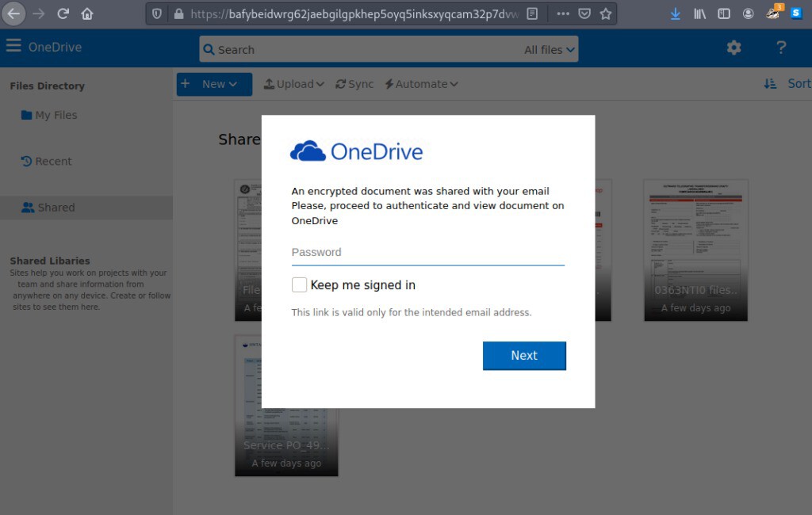
Task: Open Recent in the sidebar
Action: pyautogui.click(x=46, y=162)
